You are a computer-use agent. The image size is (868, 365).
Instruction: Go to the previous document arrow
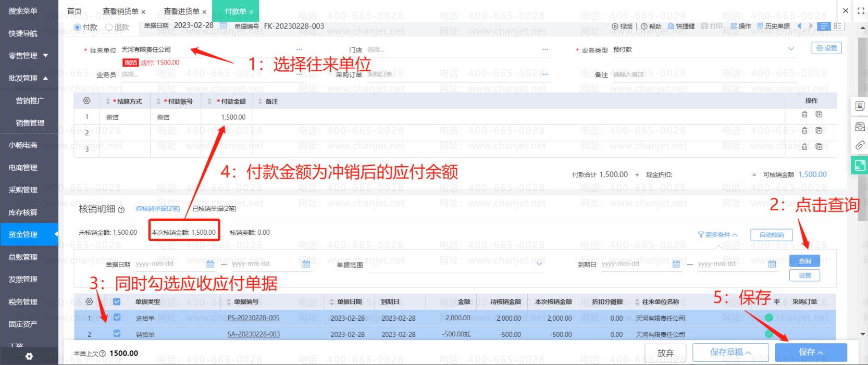[x=799, y=26]
